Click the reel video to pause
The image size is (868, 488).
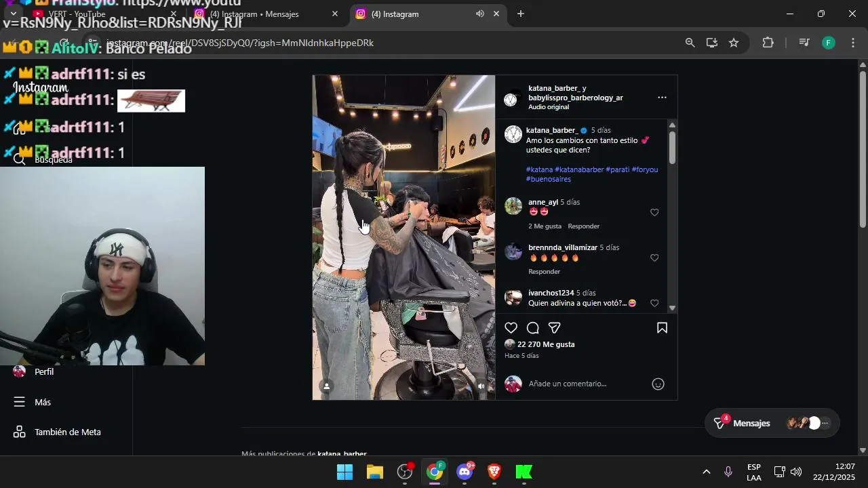(403, 237)
